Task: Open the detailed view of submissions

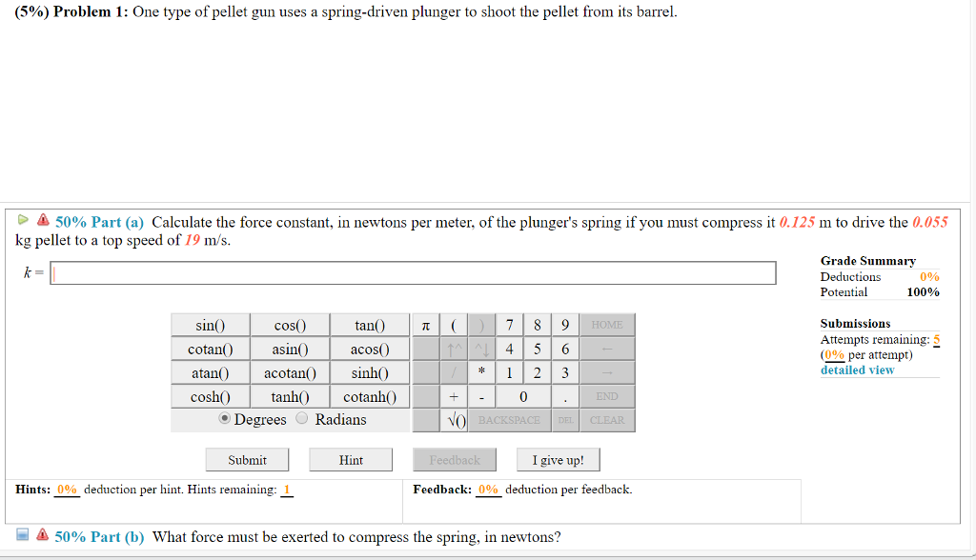Action: coord(857,370)
